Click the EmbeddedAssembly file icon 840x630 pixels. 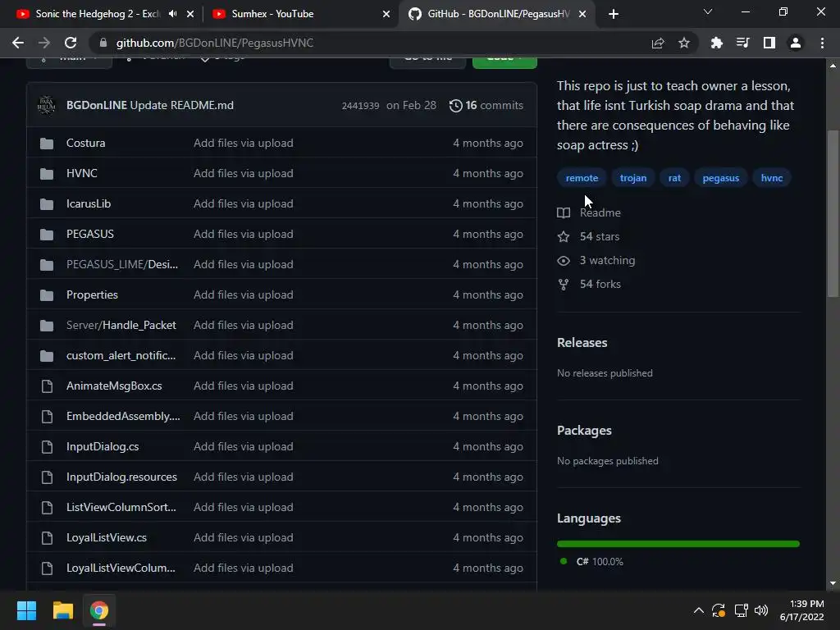pos(47,416)
